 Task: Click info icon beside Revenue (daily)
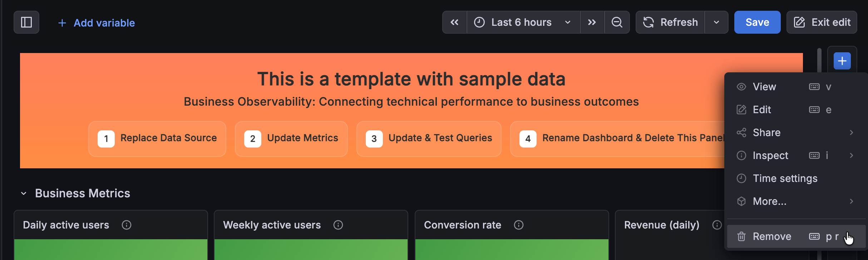coord(717,225)
